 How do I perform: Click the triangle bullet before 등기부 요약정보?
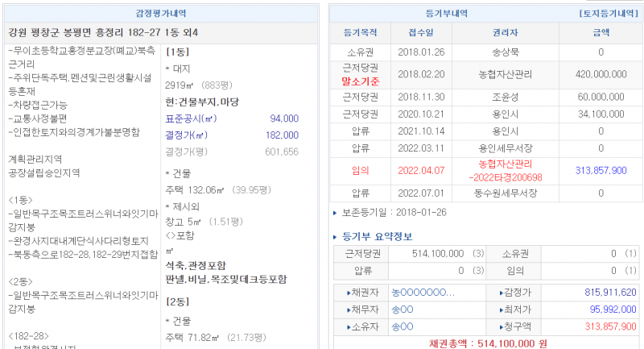(x=336, y=236)
